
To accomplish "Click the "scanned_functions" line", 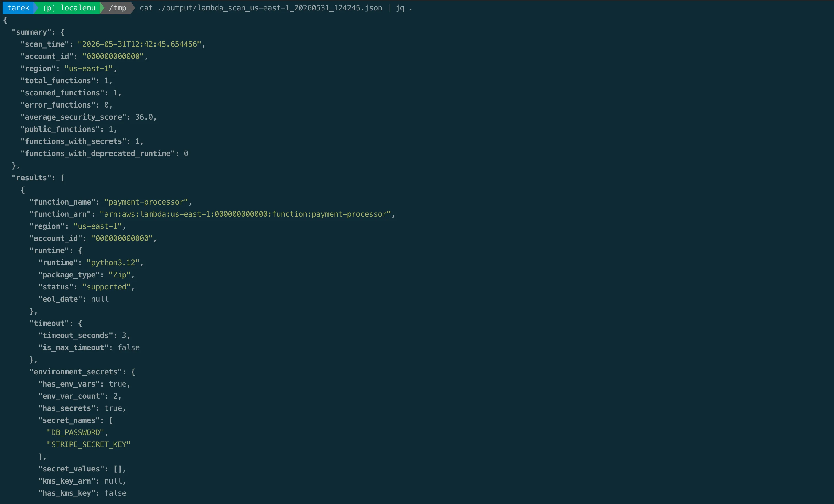I will point(71,93).
